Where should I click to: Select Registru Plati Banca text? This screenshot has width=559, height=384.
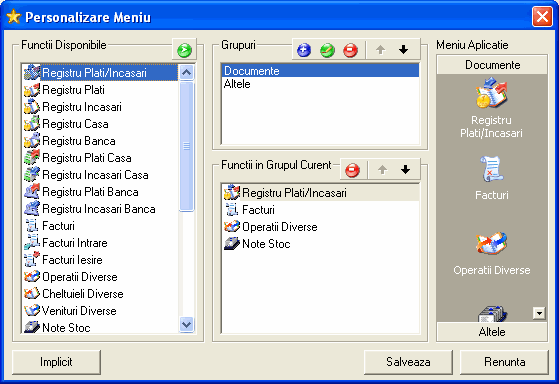tap(90, 192)
